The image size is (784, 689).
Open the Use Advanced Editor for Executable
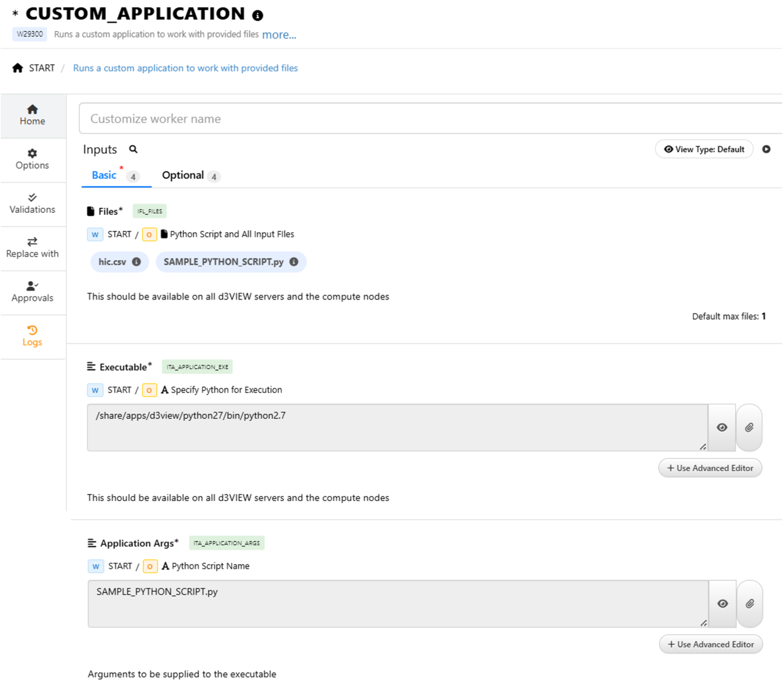tap(710, 467)
